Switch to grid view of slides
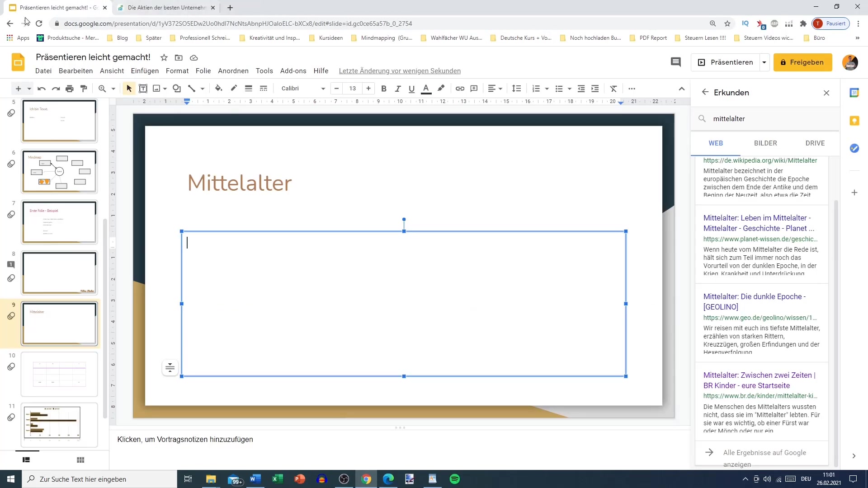This screenshot has width=868, height=488. pyautogui.click(x=80, y=460)
